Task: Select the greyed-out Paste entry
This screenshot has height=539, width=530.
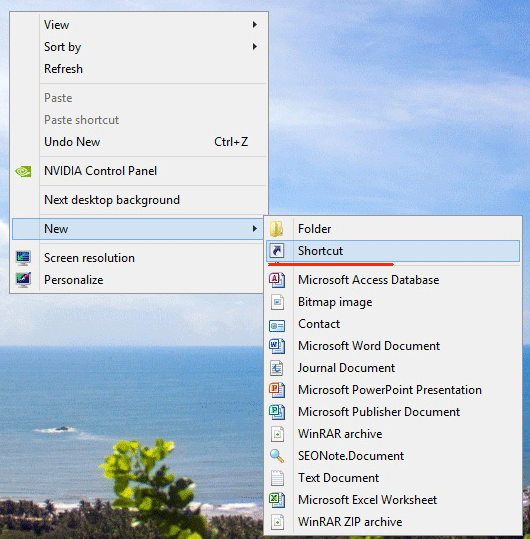Action: point(139,98)
